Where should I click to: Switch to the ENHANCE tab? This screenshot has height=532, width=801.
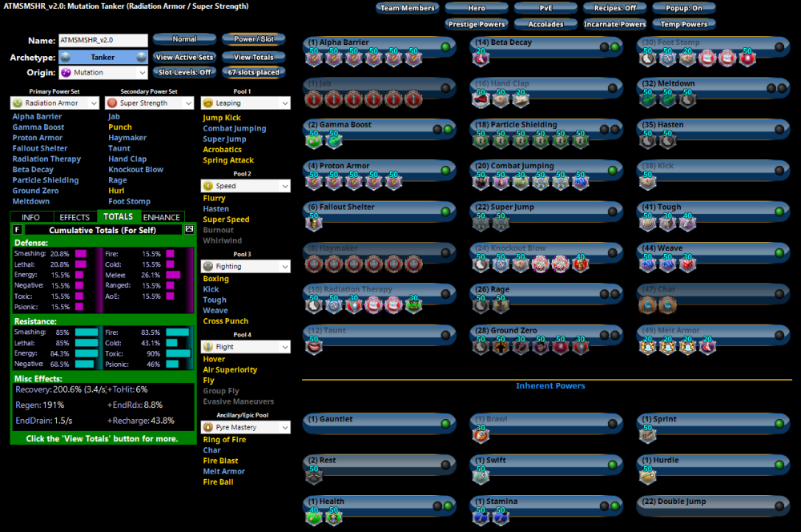pos(162,216)
